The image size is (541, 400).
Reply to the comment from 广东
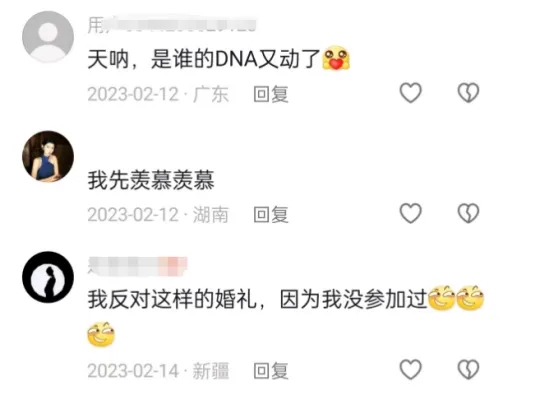click(271, 94)
